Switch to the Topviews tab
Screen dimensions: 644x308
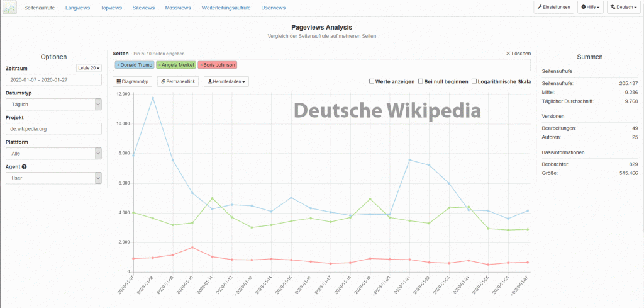pyautogui.click(x=111, y=8)
